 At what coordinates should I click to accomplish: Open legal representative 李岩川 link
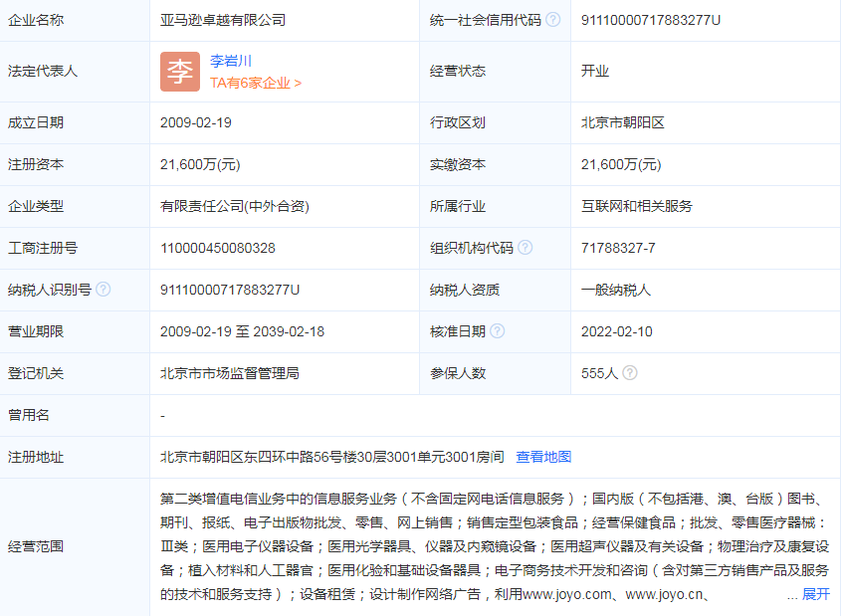tap(231, 61)
